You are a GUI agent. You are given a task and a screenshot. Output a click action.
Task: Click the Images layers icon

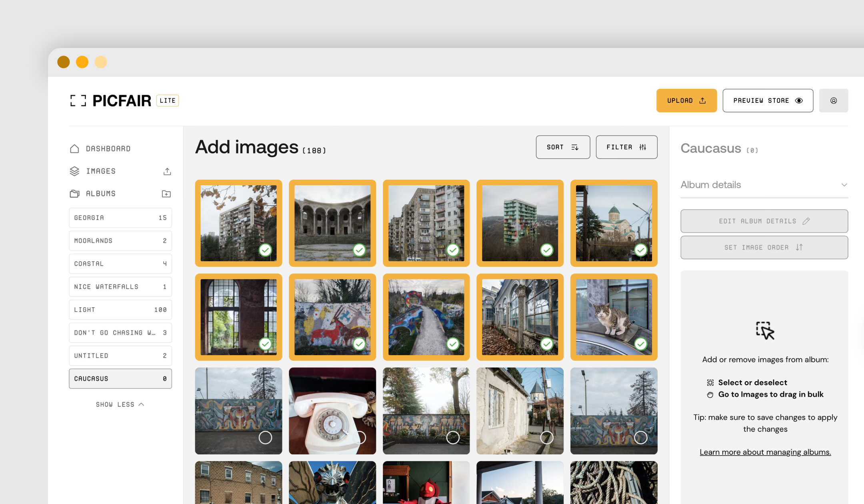(x=74, y=171)
